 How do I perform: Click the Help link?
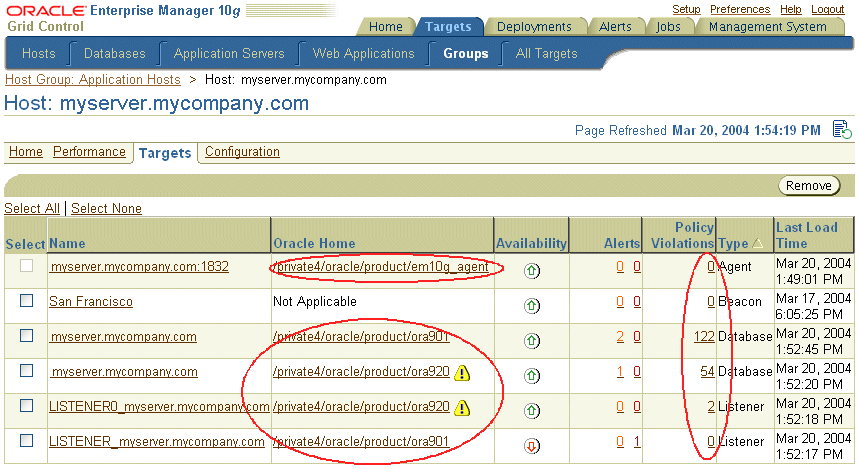[791, 9]
